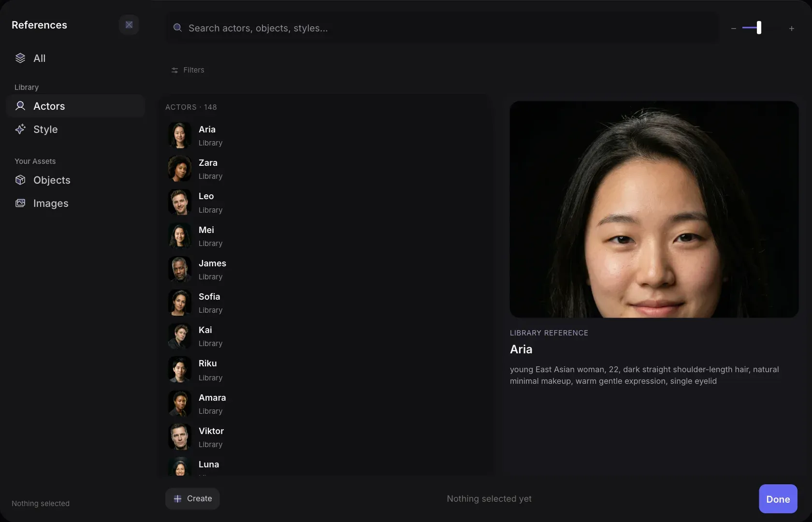Select Mei's avatar thumbnail

tap(180, 236)
